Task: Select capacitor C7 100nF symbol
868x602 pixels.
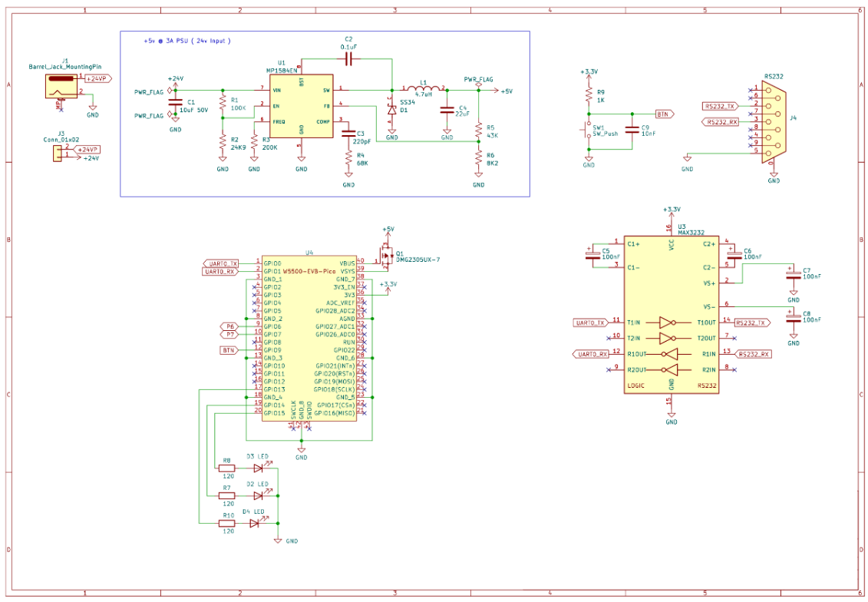Action: point(794,274)
